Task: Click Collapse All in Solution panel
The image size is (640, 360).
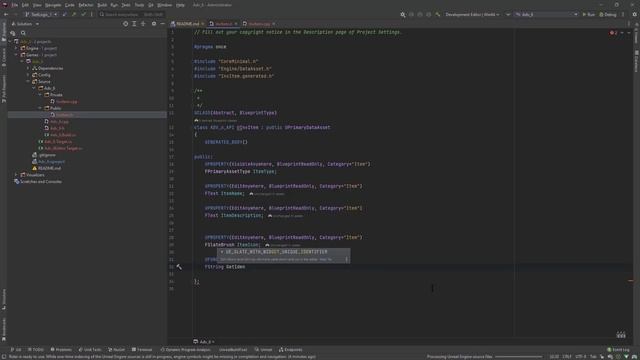Action: (143, 24)
